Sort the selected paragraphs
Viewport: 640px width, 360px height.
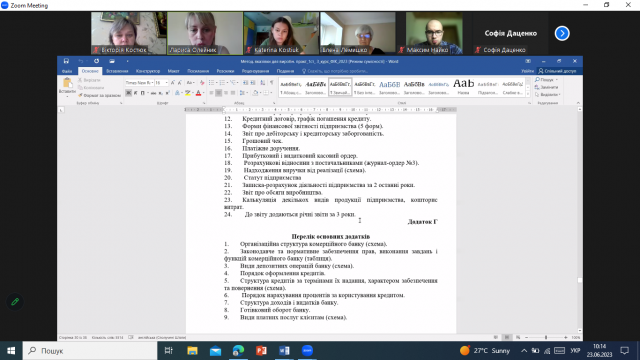tap(262, 83)
